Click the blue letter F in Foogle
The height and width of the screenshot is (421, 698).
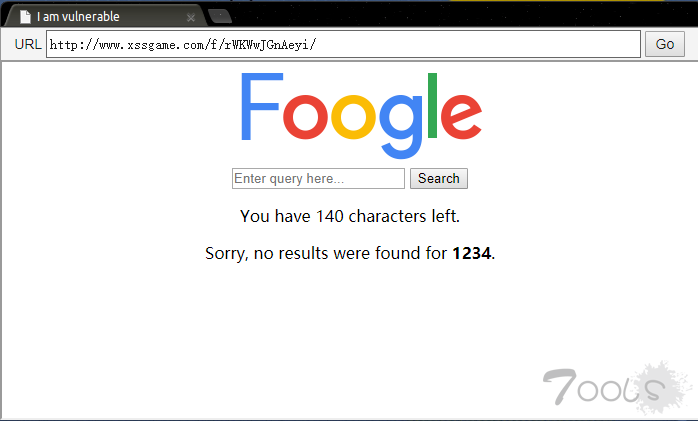pos(261,106)
